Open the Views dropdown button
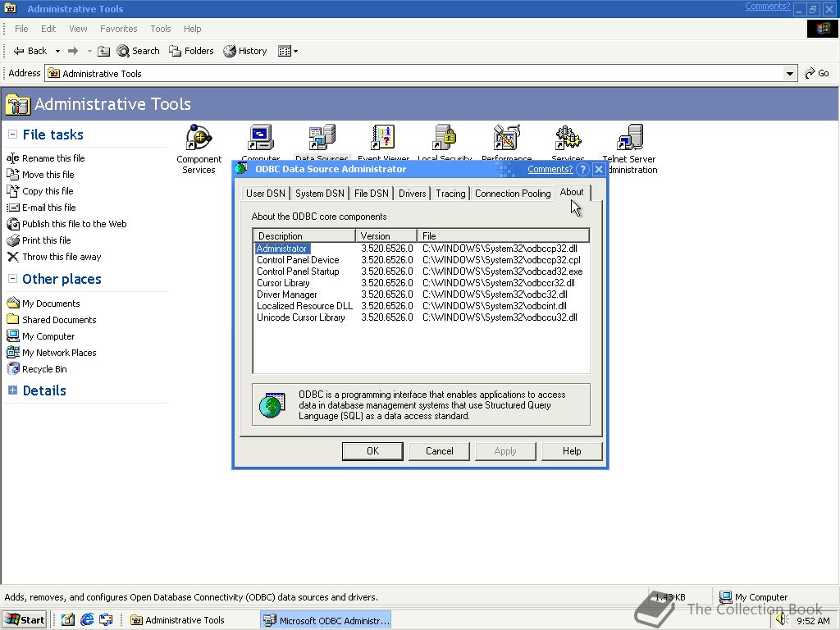This screenshot has height=630, width=840. [288, 51]
